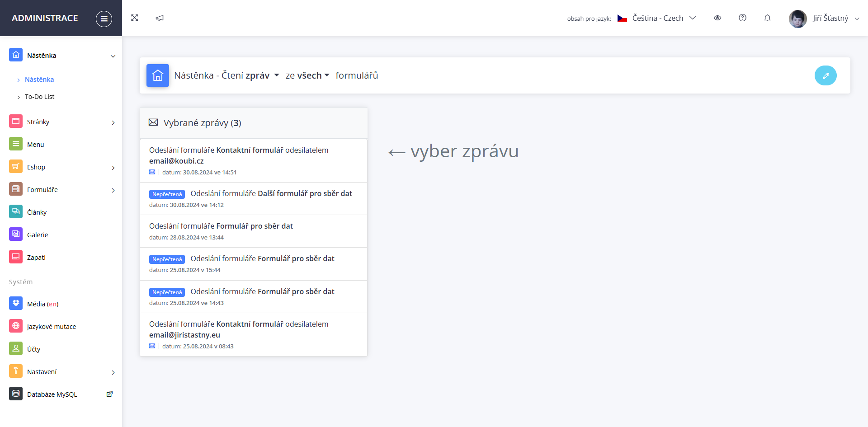Open message from email@jiristastny.eu

click(x=254, y=335)
